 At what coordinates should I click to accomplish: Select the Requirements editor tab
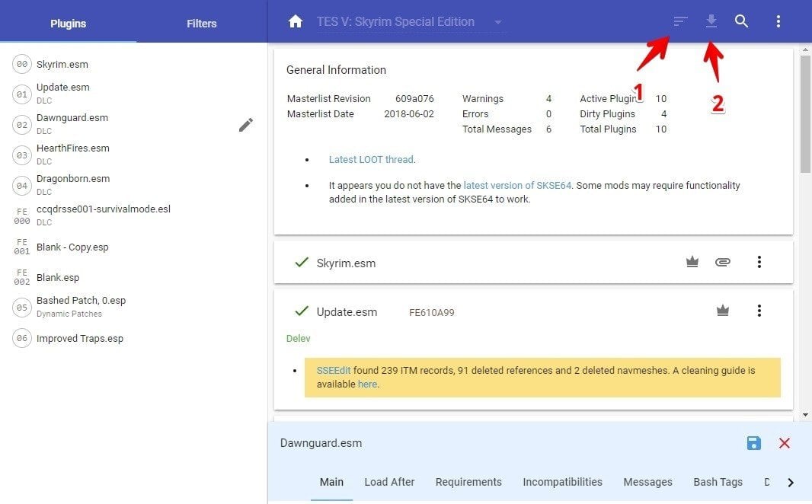point(468,482)
